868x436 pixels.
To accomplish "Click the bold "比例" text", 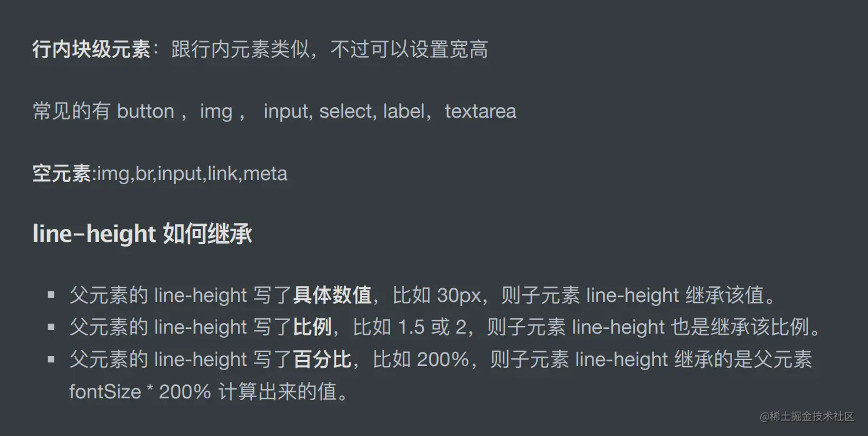I will 312,327.
